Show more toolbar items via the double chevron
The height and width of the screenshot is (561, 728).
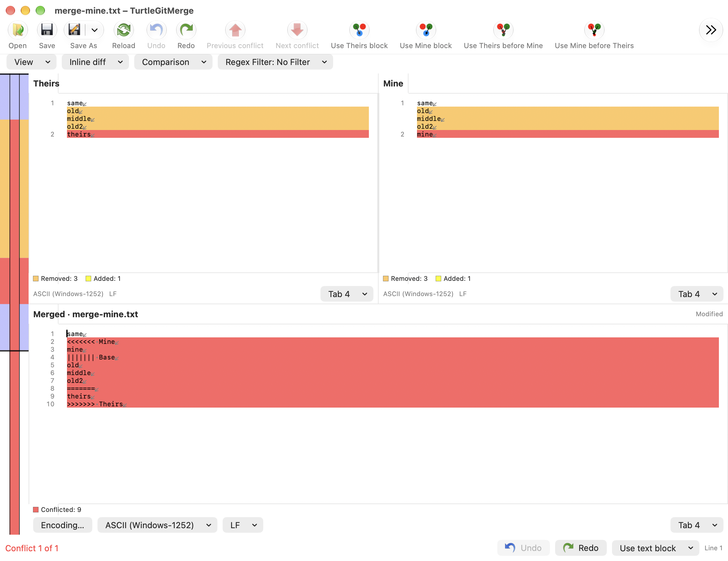[x=711, y=30]
